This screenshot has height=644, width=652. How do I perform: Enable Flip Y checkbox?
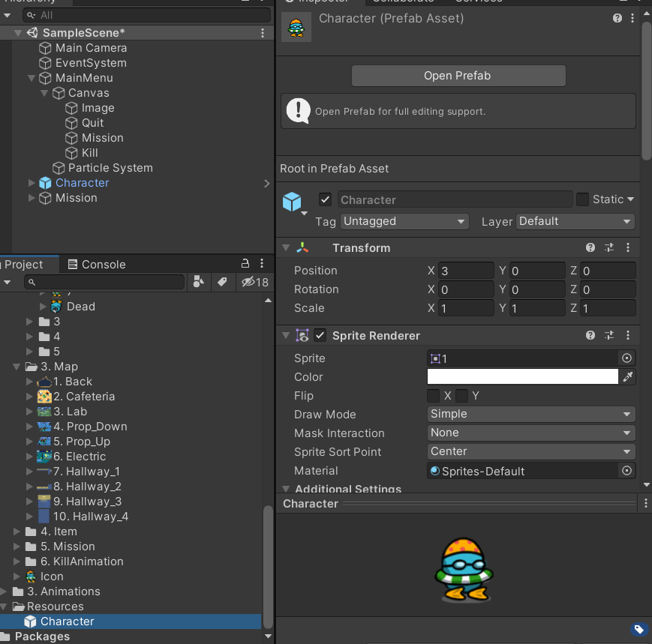(461, 396)
